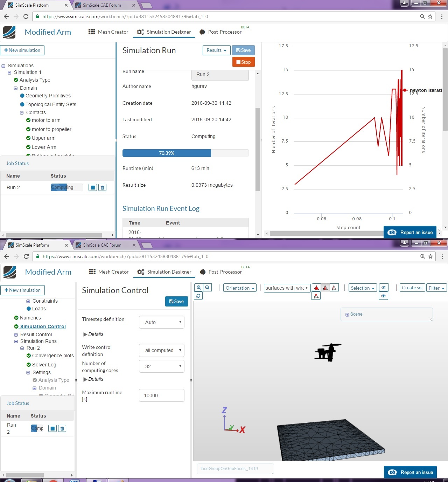448x482 pixels.
Task: Open the surfaces with wireframe combo box
Action: 286,288
